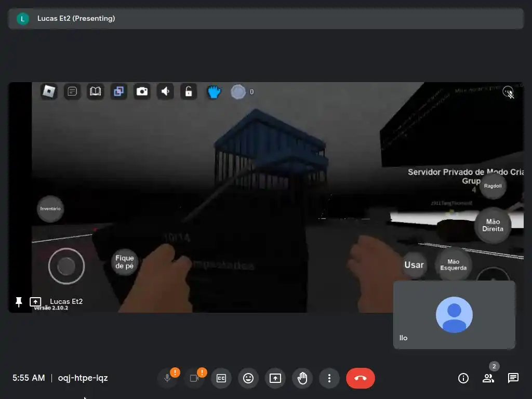The width and height of the screenshot is (532, 399).
Task: Tap the Usar button
Action: (414, 265)
